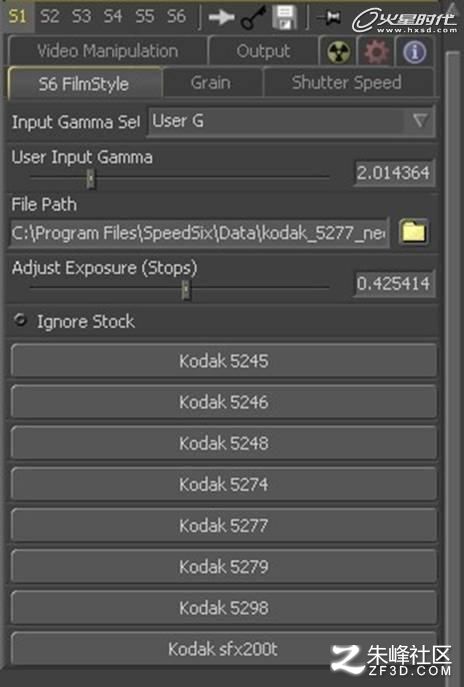Open the Video Manipulation tab
Screen dimensions: 464x687
coord(107,52)
